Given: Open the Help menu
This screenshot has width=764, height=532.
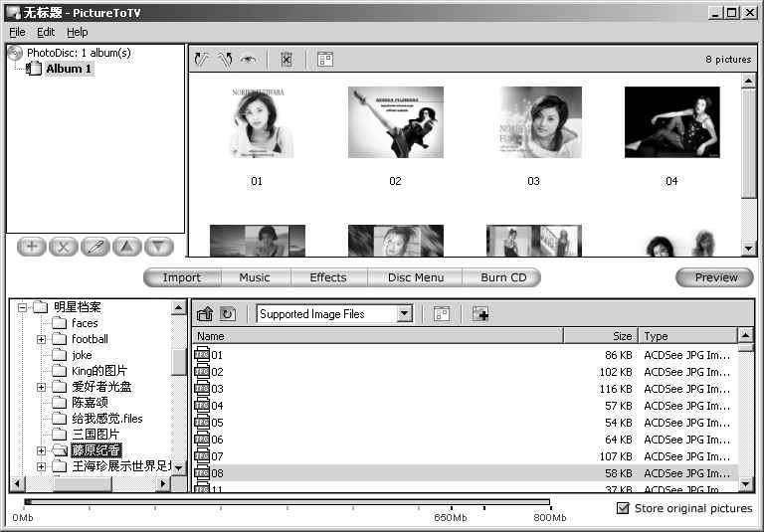Looking at the screenshot, I should (x=78, y=32).
